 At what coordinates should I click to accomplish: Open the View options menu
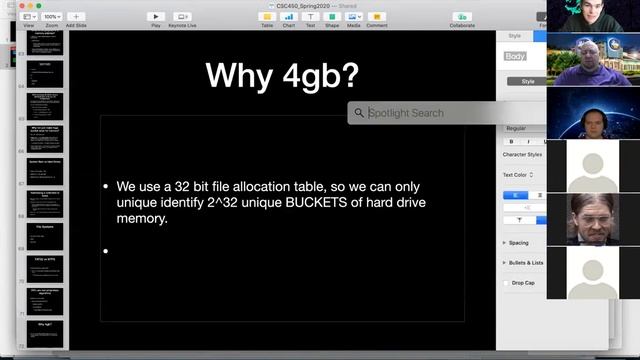pos(29,17)
